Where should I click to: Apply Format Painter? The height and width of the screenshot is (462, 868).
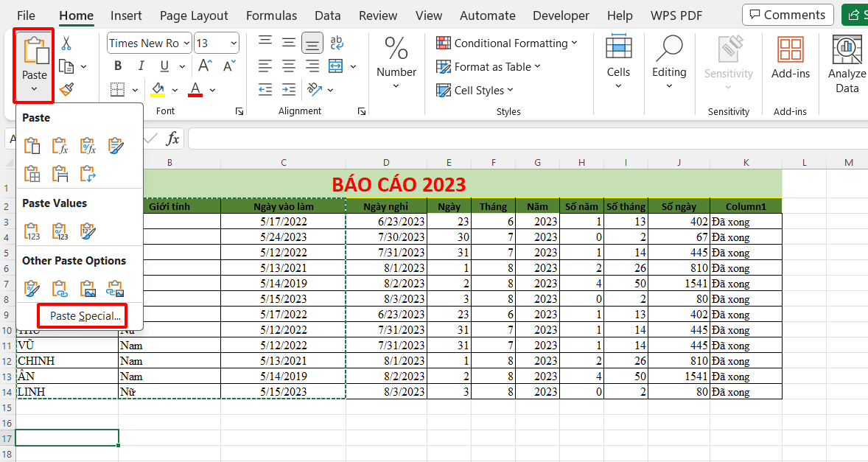[65, 89]
